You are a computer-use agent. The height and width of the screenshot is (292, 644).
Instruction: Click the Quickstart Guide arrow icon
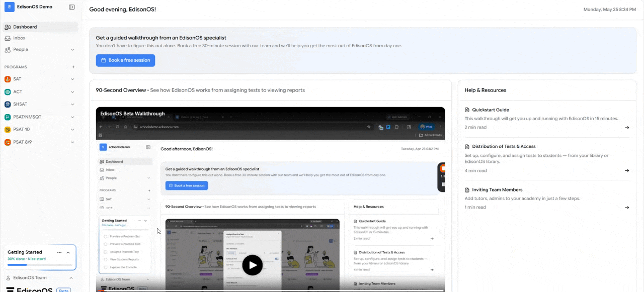tap(627, 128)
